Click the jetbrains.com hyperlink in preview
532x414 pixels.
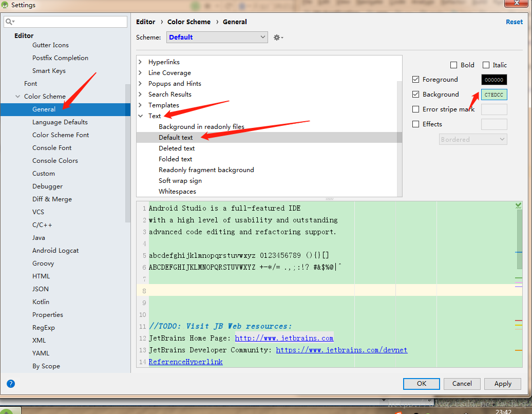pos(284,338)
